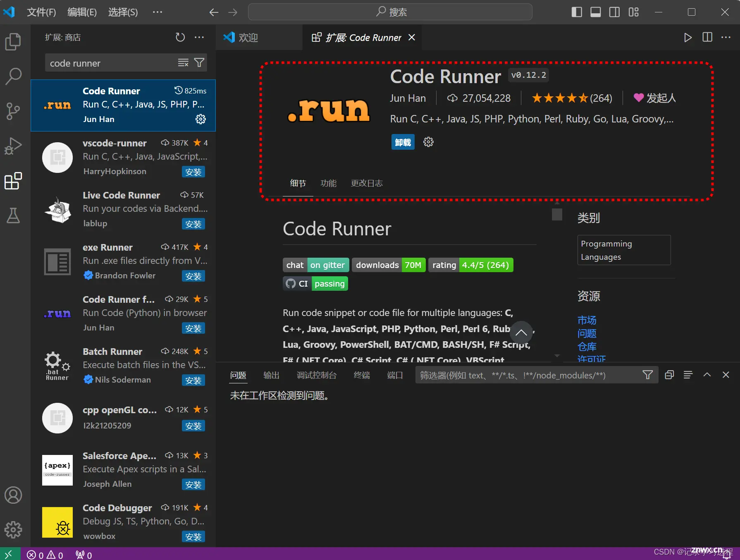
Task: Switch to the 输出 panel tab
Action: [271, 375]
